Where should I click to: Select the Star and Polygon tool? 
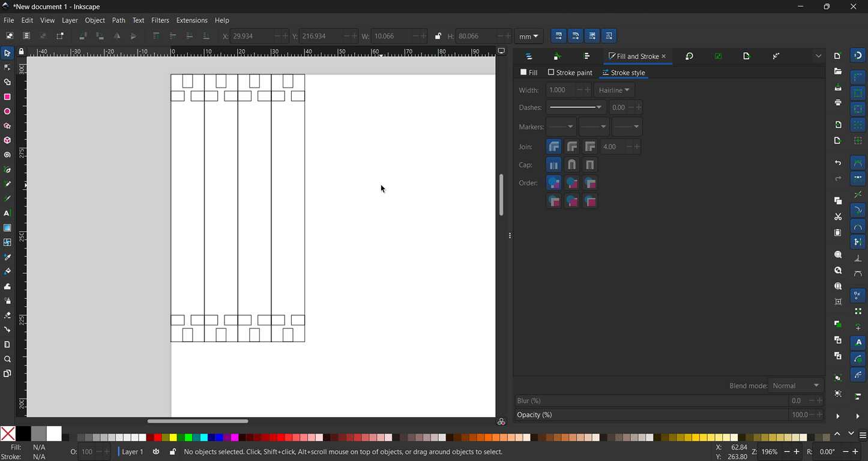pyautogui.click(x=7, y=126)
